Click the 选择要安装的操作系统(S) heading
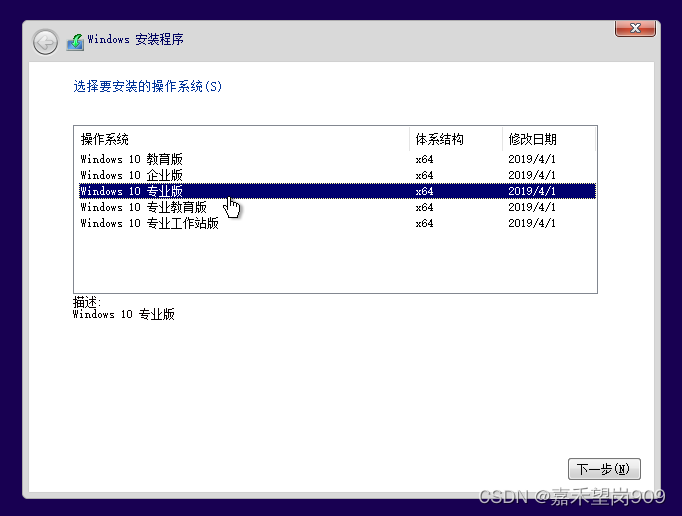Screen dimensions: 682x516 [147, 86]
